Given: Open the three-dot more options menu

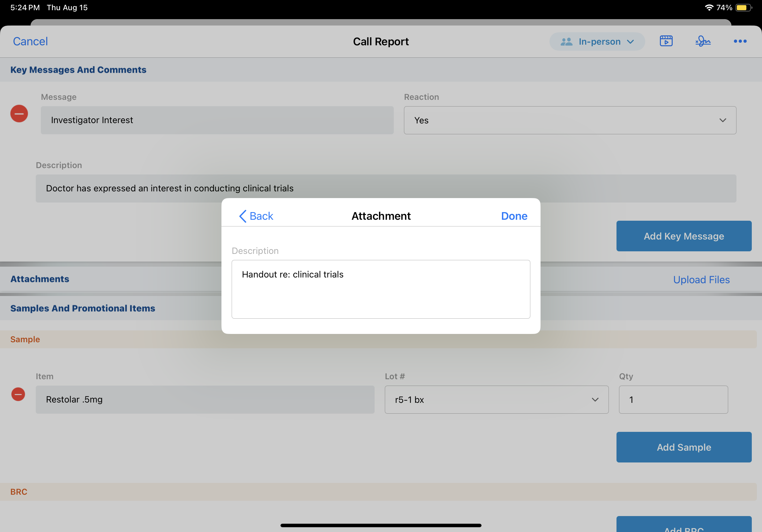Looking at the screenshot, I should click(x=740, y=41).
